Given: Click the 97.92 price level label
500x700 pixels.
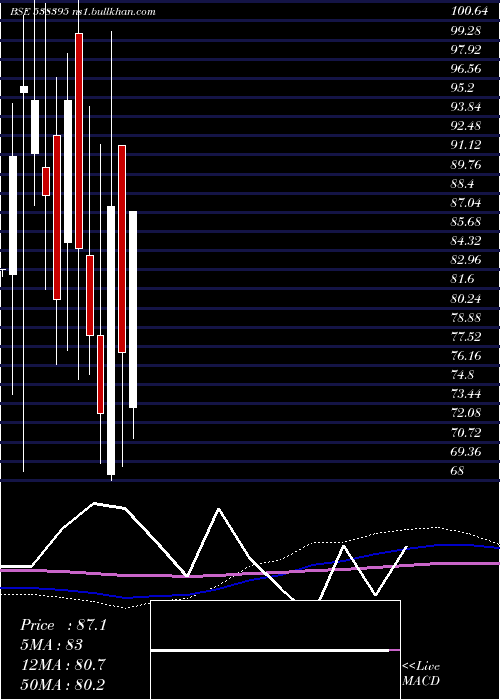Looking at the screenshot, I should tap(466, 50).
